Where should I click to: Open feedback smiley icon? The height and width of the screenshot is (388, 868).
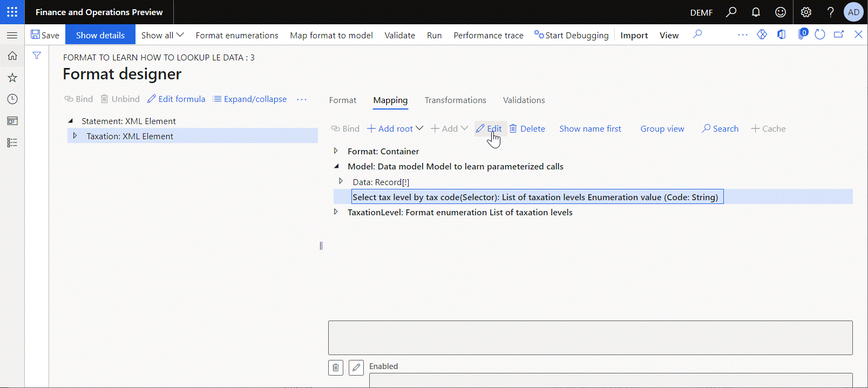781,12
